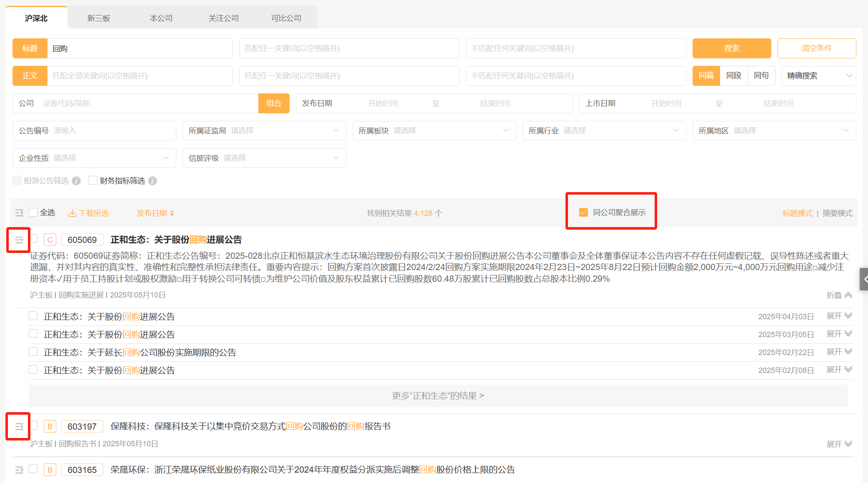868x483 pixels.
Task: Open 更多“正和生态”的结果 link
Action: tap(438, 396)
